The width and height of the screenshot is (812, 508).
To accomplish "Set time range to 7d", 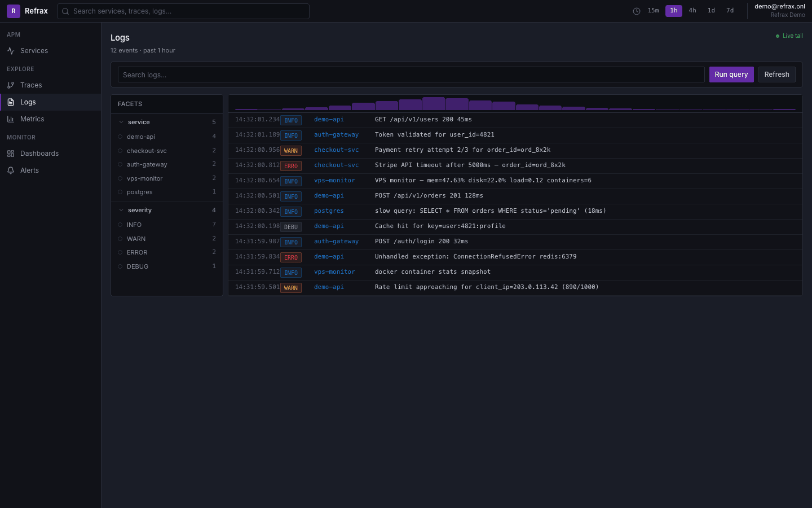I will pos(730,11).
